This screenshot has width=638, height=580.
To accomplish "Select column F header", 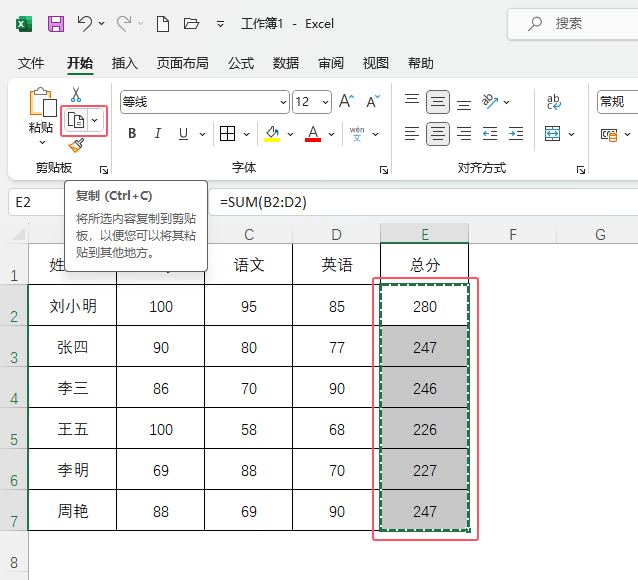I will (x=513, y=234).
